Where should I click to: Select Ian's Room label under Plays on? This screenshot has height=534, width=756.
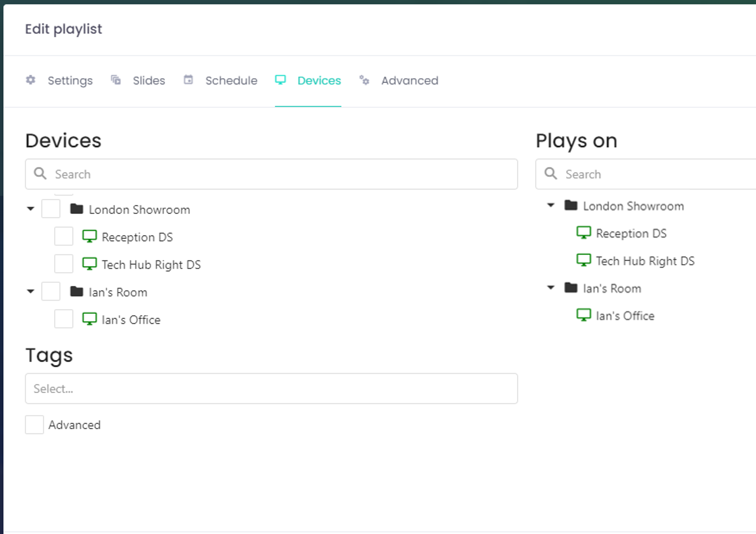(x=612, y=289)
